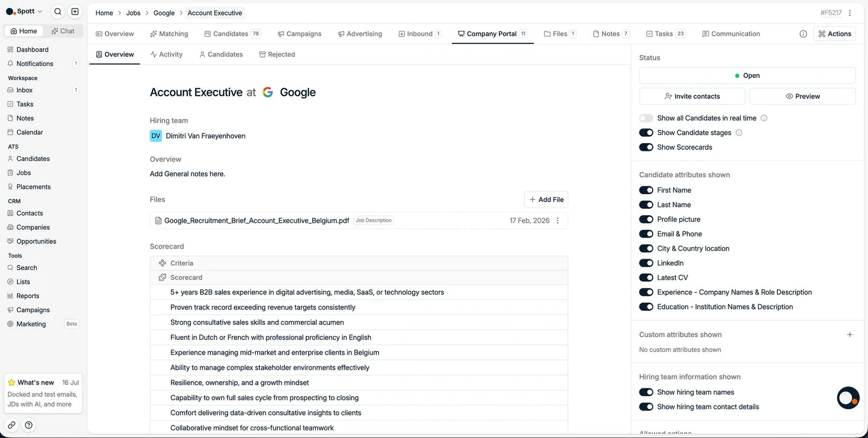
Task: Open the chat widget bubble at bottom right
Action: coord(848,398)
